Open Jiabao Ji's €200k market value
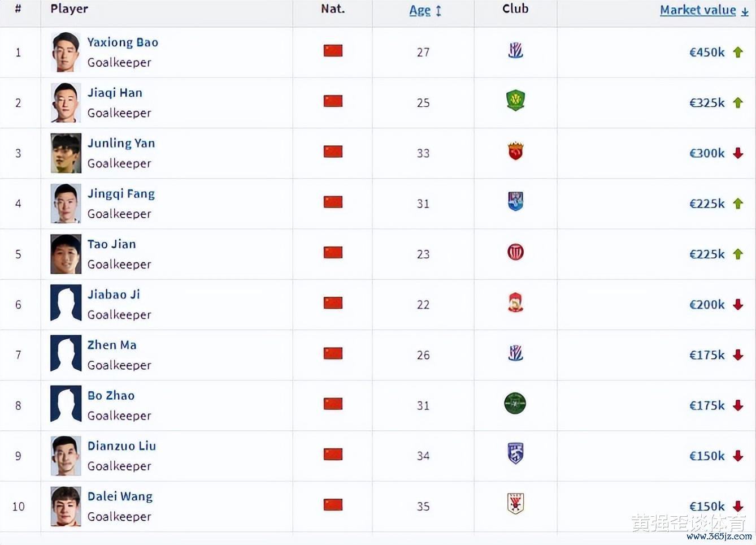Screen dimensions: 756x545 (x=707, y=305)
